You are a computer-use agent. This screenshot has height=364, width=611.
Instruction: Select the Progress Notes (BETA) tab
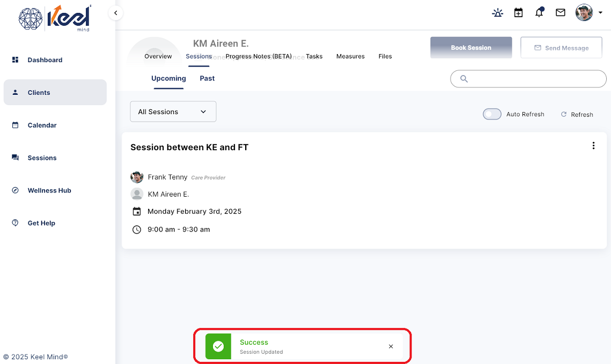pyautogui.click(x=259, y=56)
